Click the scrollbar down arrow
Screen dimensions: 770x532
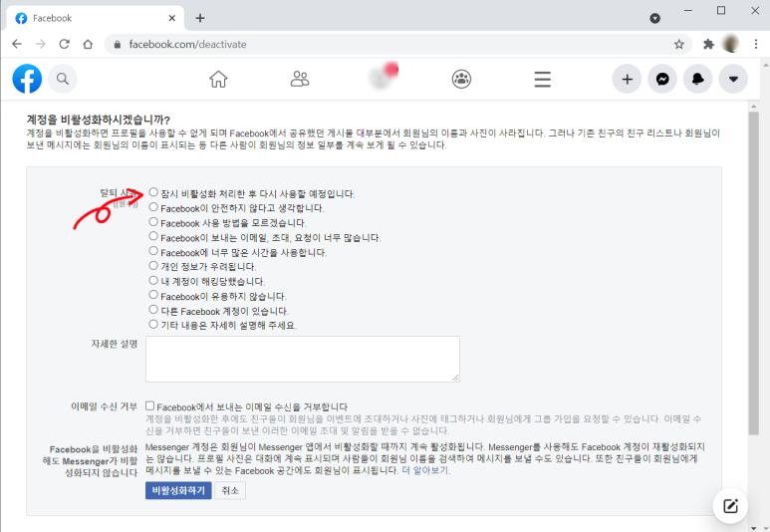[753, 527]
